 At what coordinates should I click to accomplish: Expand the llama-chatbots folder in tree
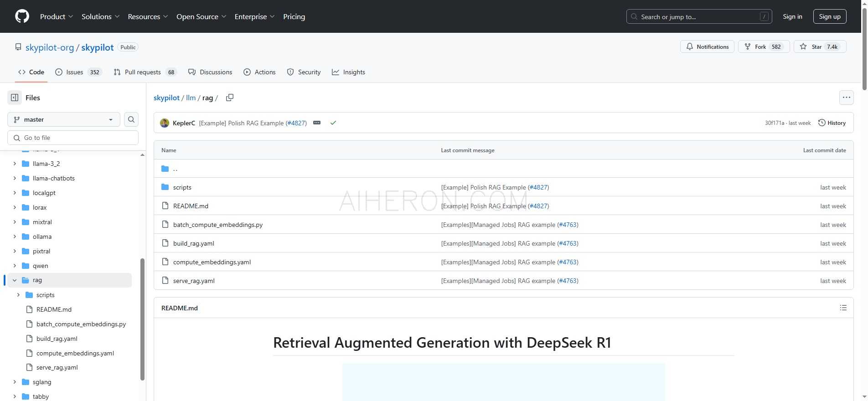click(15, 178)
